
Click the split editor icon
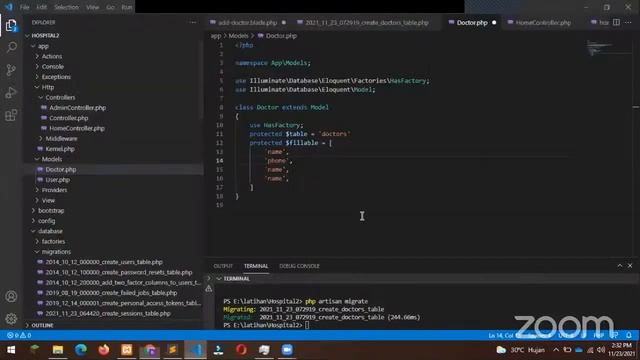[x=616, y=22]
